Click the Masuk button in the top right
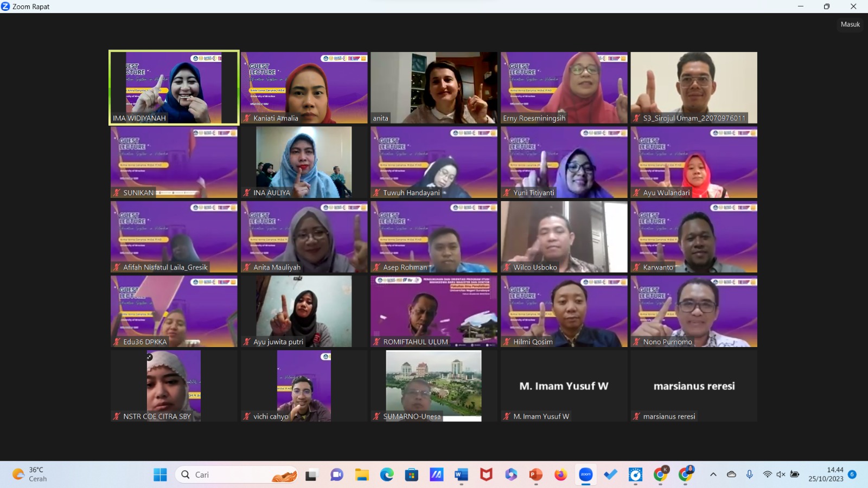This screenshot has height=488, width=868. (850, 24)
